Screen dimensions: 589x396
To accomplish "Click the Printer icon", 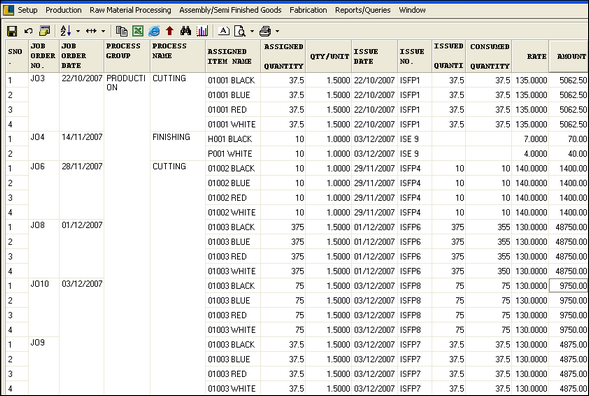I will 265,31.
